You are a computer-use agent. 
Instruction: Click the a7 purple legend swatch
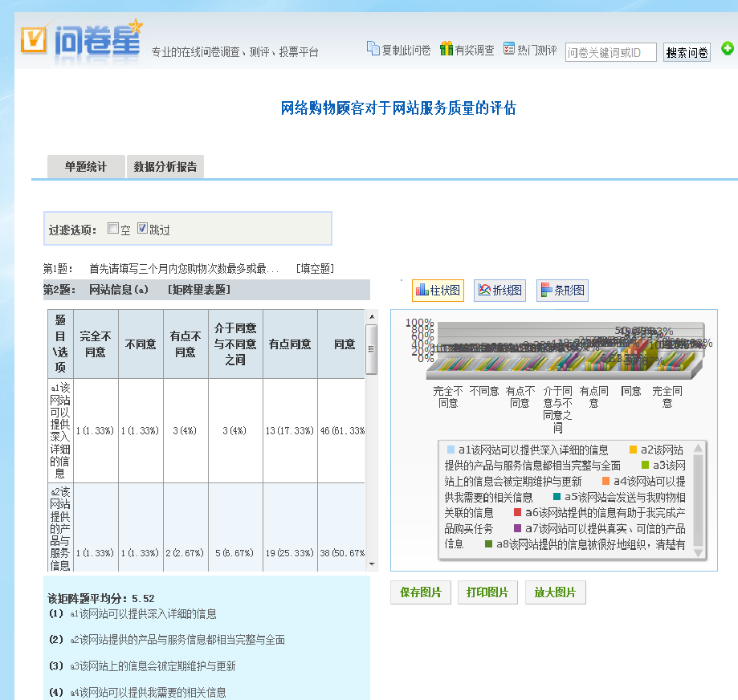pos(517,528)
